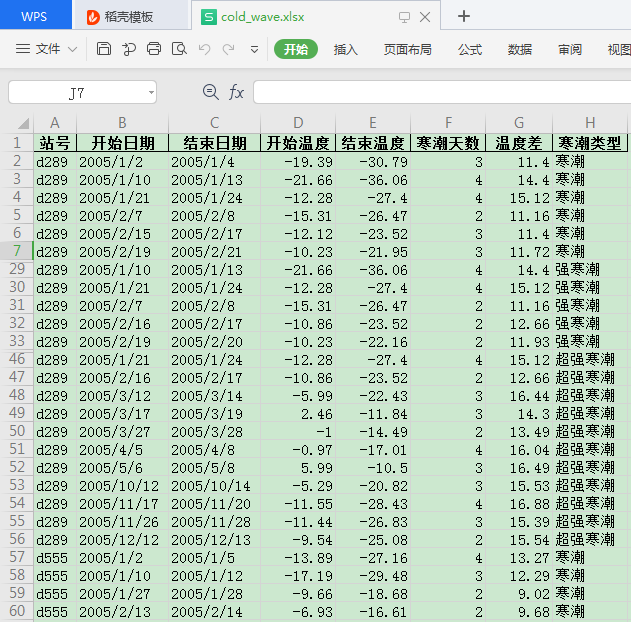Image resolution: width=631 pixels, height=622 pixels.
Task: Select the 开始 ribbon tab
Action: (296, 49)
